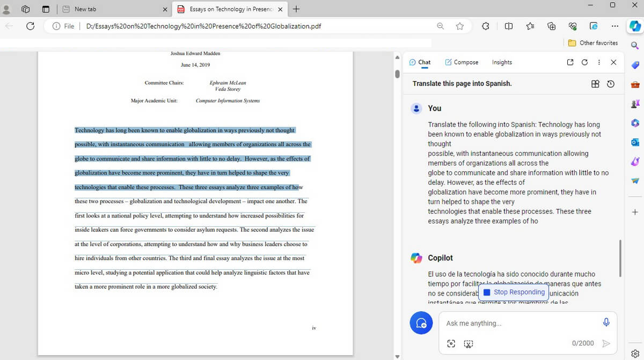
Task: Switch to the Chat tab
Action: (420, 62)
